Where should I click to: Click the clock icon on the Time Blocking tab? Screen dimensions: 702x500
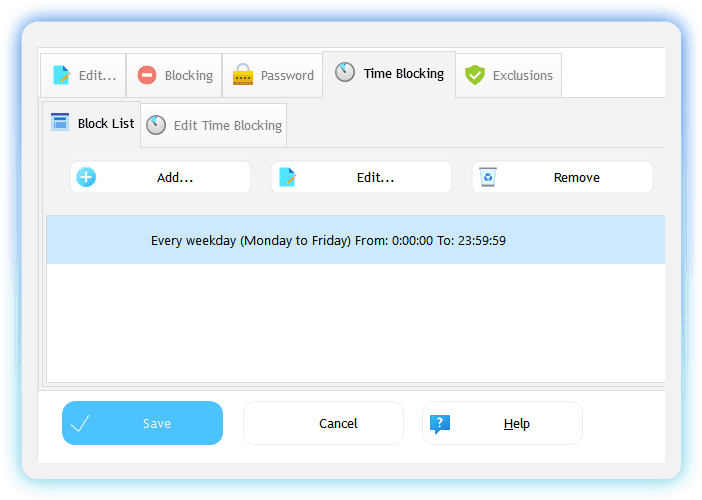pyautogui.click(x=344, y=73)
